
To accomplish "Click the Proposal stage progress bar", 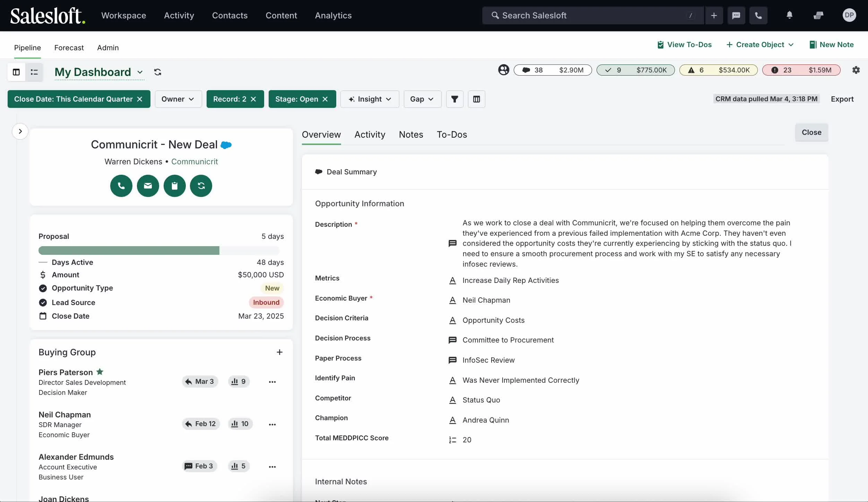I will pyautogui.click(x=159, y=250).
